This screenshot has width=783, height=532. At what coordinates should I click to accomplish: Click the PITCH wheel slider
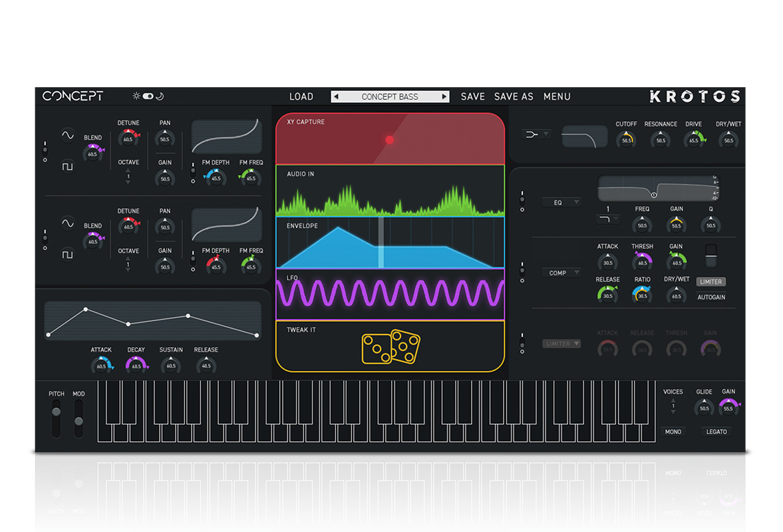click(56, 418)
